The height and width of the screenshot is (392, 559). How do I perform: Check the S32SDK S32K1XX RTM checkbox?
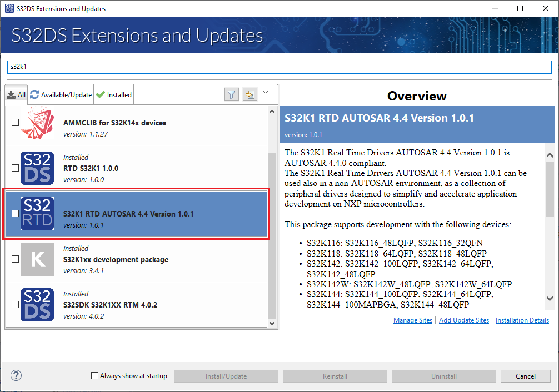[15, 304]
